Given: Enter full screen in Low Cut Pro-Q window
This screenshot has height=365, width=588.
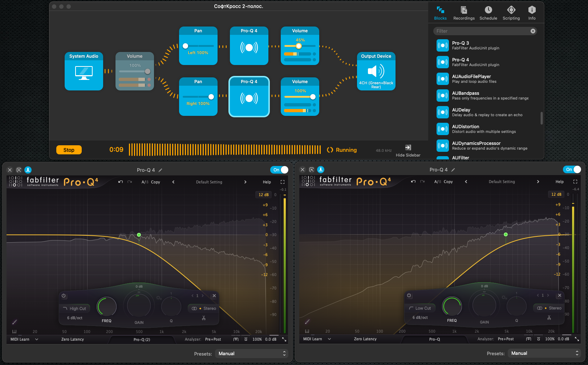Looking at the screenshot, I should [575, 182].
